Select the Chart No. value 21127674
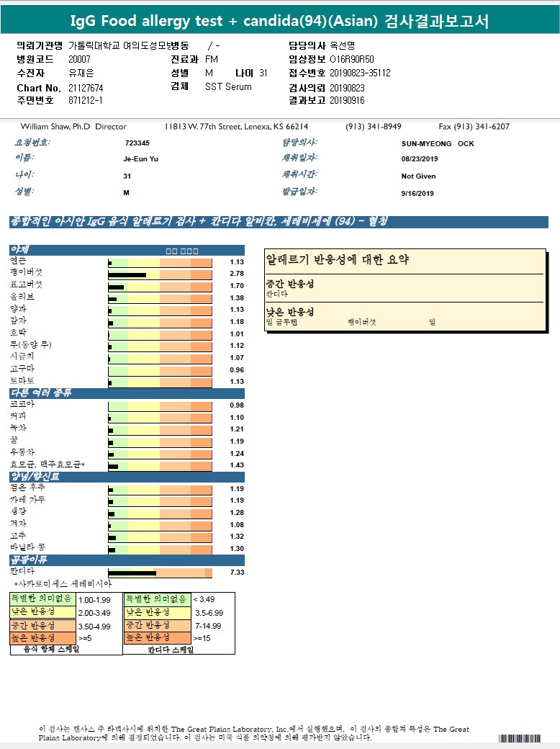The width and height of the screenshot is (560, 749). (86, 88)
